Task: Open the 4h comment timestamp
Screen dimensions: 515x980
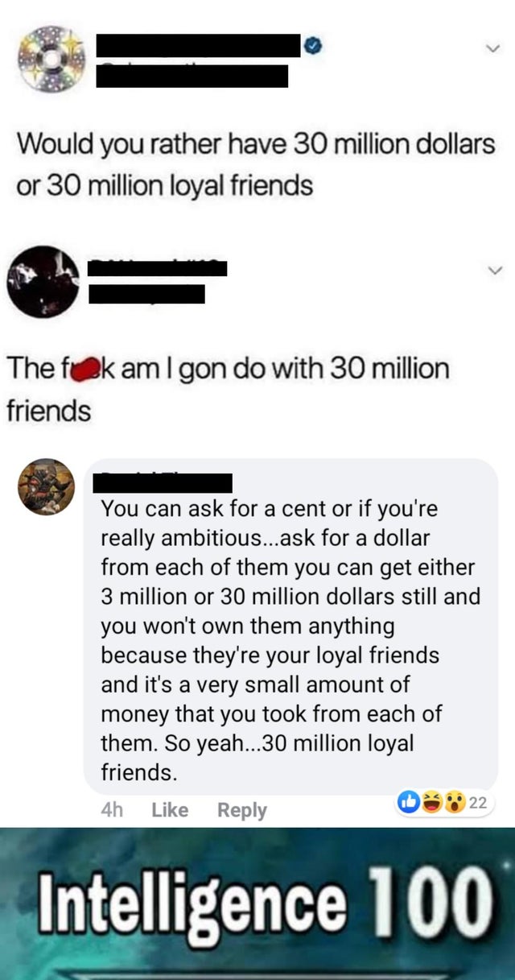Action: (x=112, y=810)
